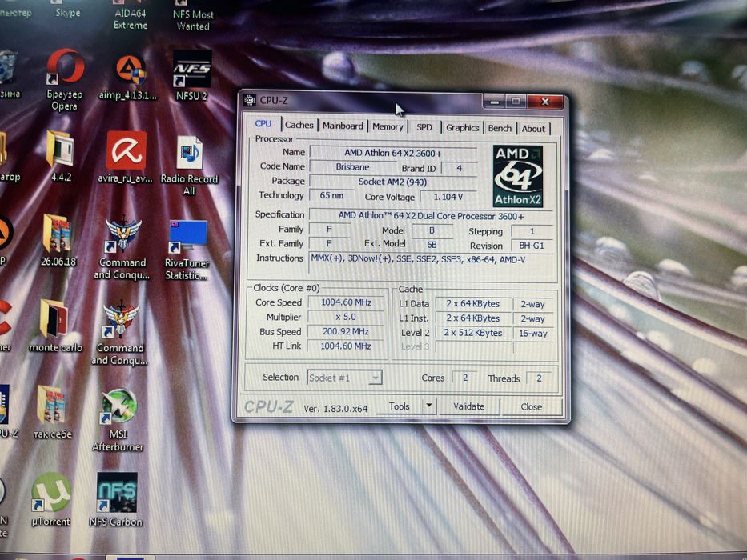Click the processor Name field value
The width and height of the screenshot is (747, 560).
tap(393, 153)
